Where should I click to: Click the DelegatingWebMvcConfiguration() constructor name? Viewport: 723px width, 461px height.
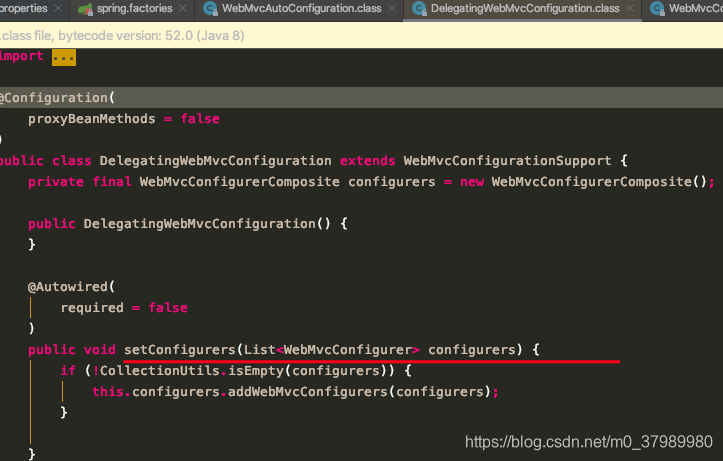(x=199, y=224)
